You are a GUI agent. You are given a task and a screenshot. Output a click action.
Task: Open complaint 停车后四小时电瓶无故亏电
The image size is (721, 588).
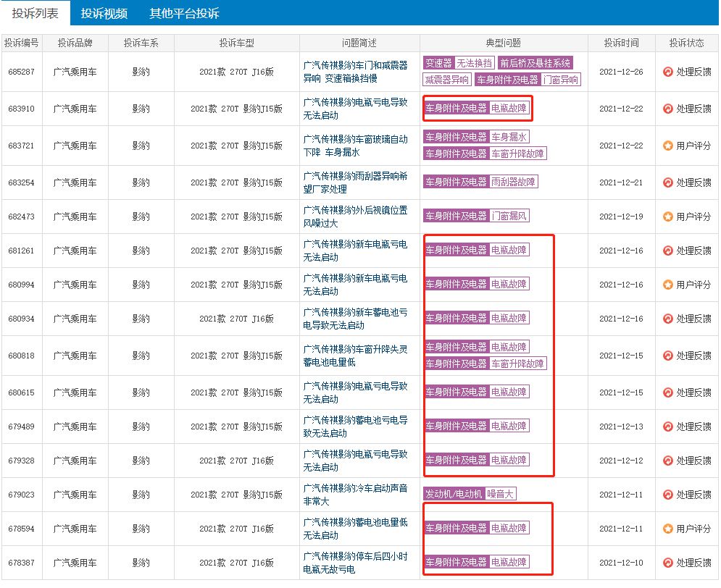(355, 563)
